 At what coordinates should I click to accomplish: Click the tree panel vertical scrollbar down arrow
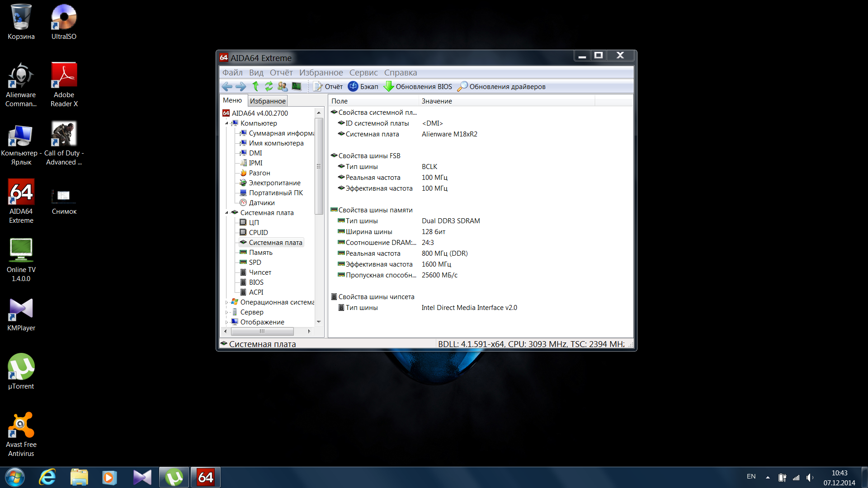click(319, 322)
